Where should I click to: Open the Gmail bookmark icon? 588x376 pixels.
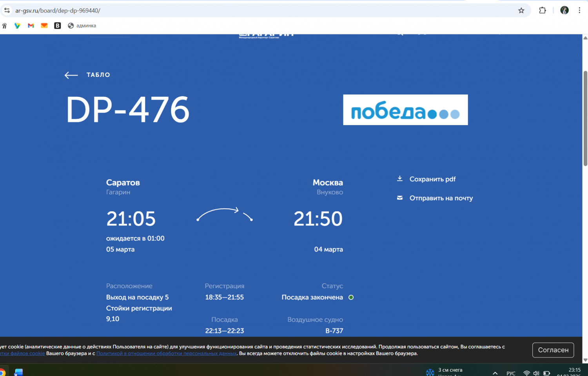31,26
